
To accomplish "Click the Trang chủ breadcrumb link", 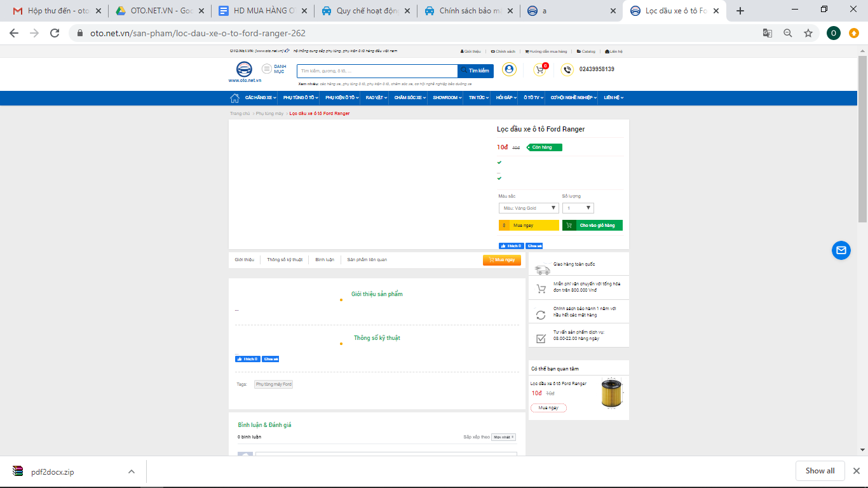I will tap(240, 114).
